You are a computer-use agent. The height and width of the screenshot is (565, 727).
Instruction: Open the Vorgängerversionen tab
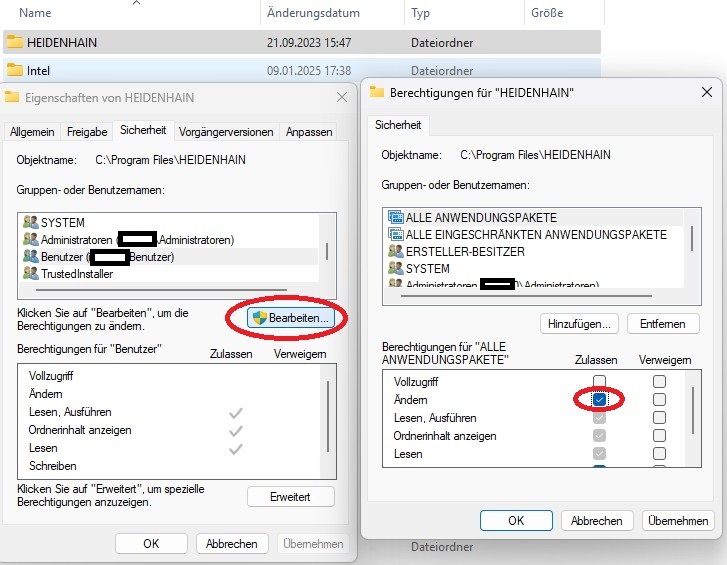(x=226, y=132)
